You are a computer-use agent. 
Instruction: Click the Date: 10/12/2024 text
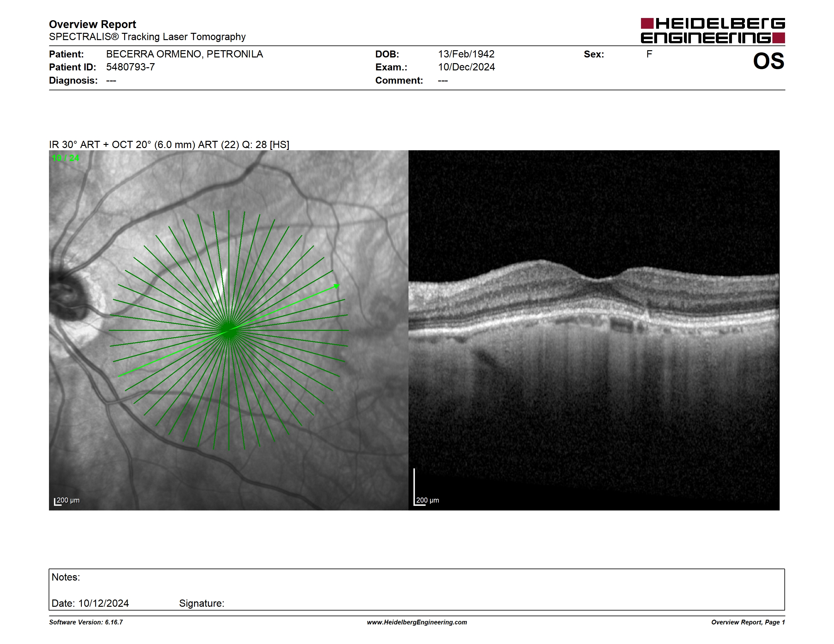(x=90, y=603)
